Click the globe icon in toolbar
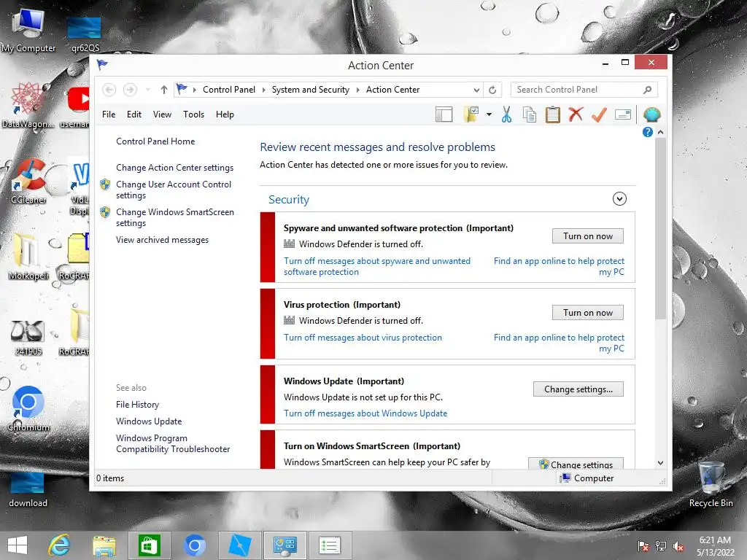 [651, 114]
